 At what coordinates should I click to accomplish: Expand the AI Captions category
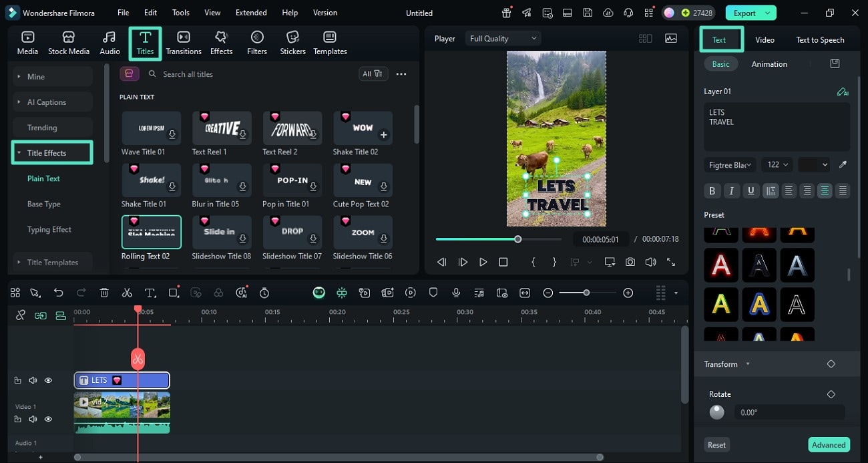pos(52,102)
